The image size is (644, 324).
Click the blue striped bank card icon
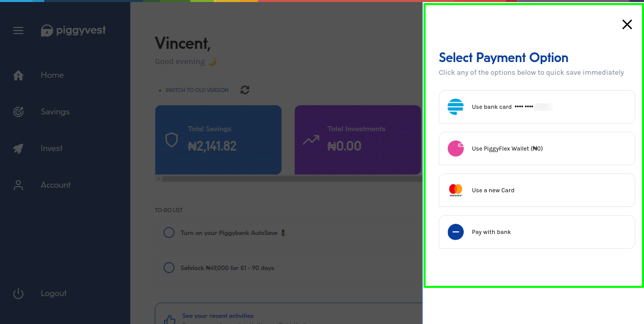click(x=455, y=107)
